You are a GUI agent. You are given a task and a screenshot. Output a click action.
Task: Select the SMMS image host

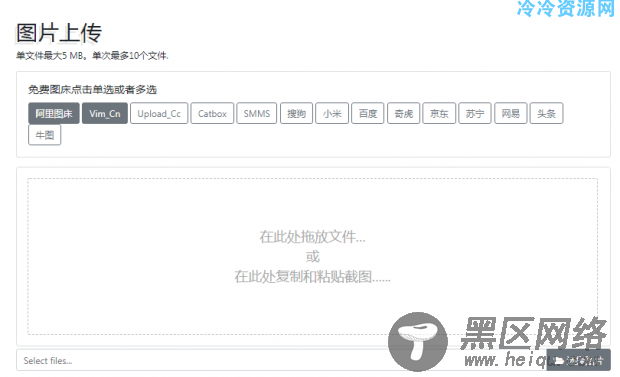coord(257,114)
